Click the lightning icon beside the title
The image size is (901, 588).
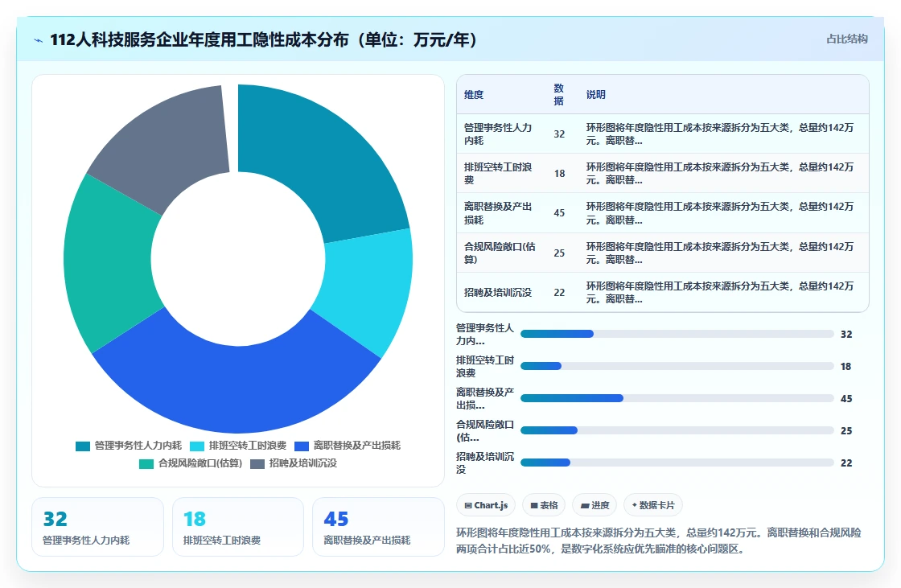(x=39, y=40)
